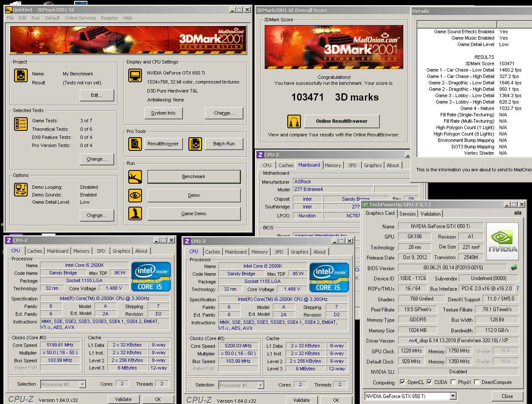Click Change... button for display settings

click(224, 113)
